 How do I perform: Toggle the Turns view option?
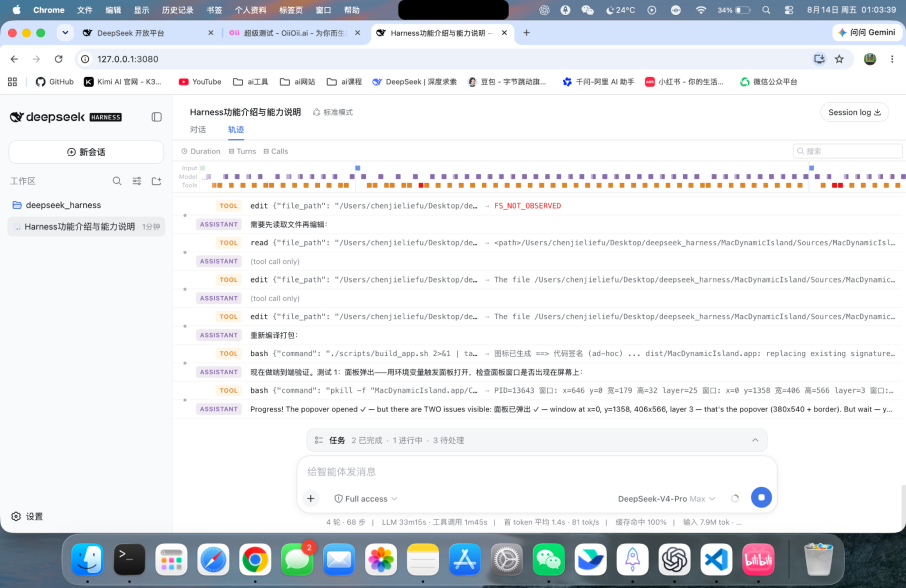click(242, 151)
